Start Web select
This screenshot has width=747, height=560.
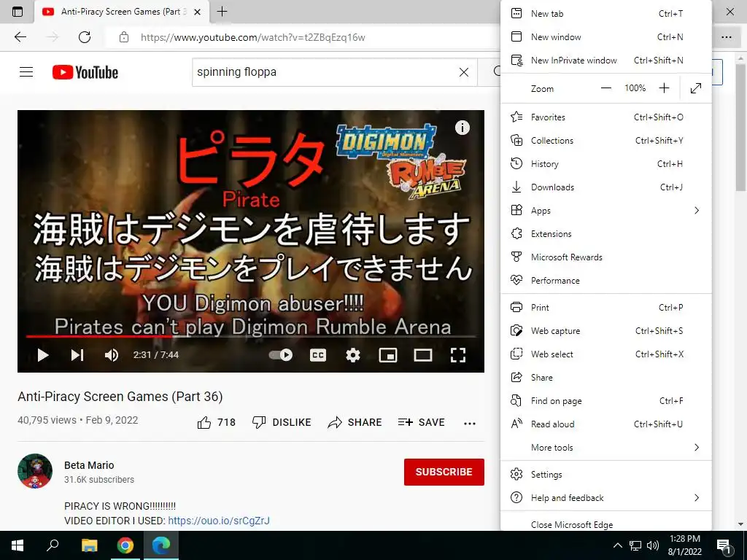[x=606, y=354]
